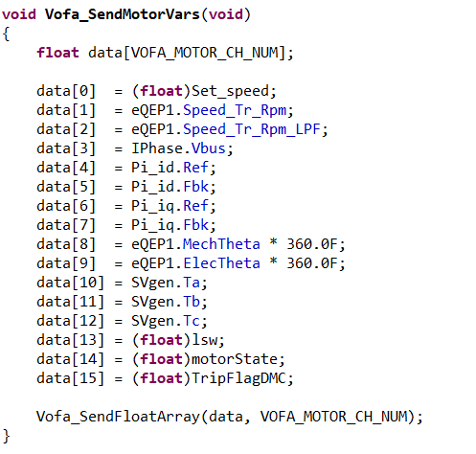Click the MechTheta member
476x454 pixels.
(x=221, y=244)
